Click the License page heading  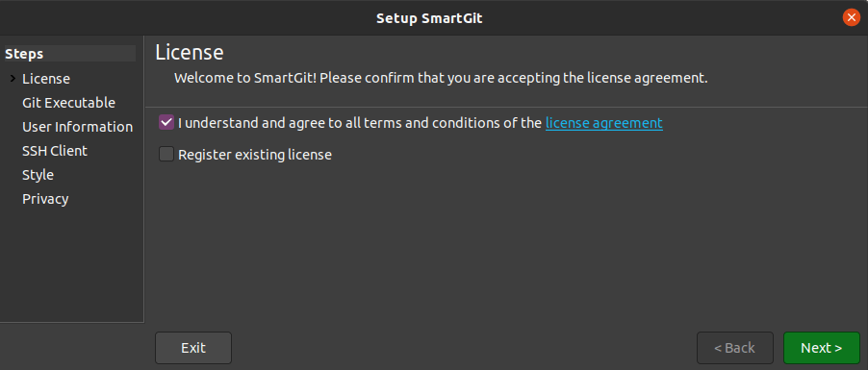(x=190, y=53)
